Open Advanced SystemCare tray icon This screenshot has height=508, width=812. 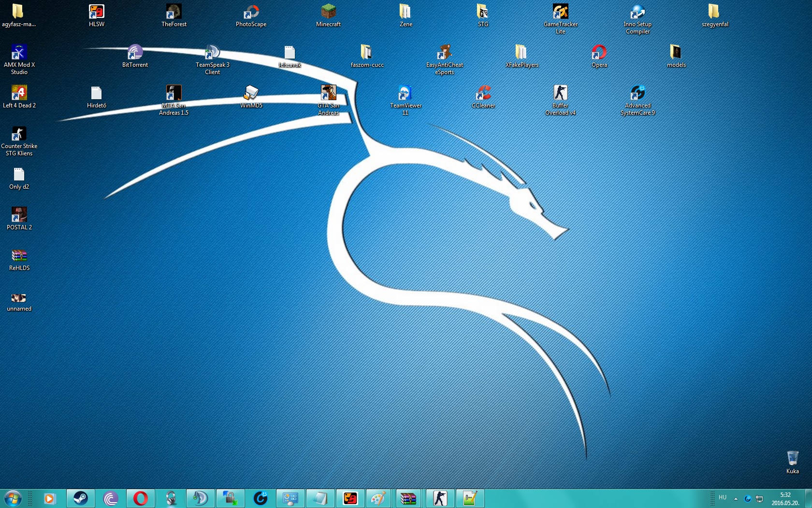(x=748, y=498)
